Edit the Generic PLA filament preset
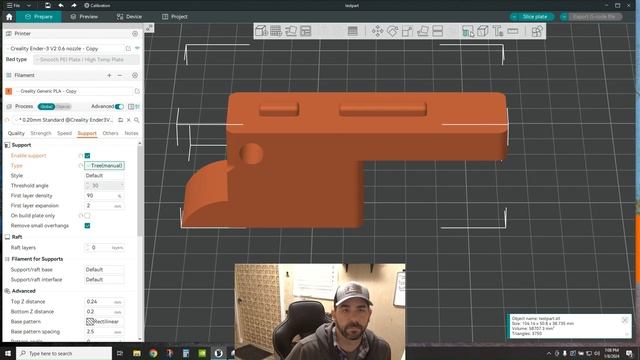This screenshot has height=360, width=640. point(137,91)
